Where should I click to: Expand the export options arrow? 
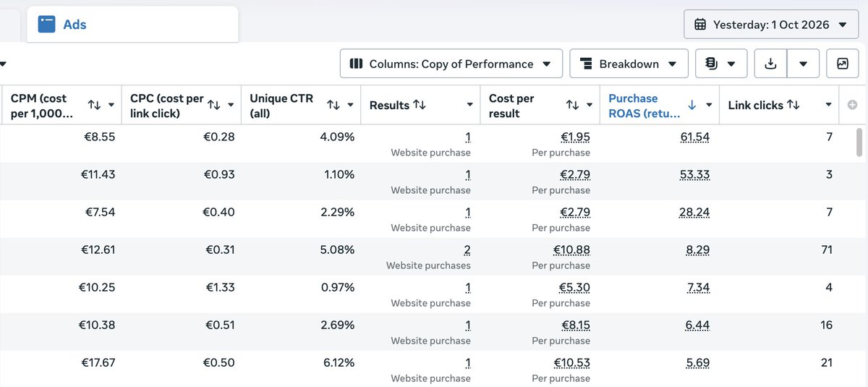click(803, 64)
